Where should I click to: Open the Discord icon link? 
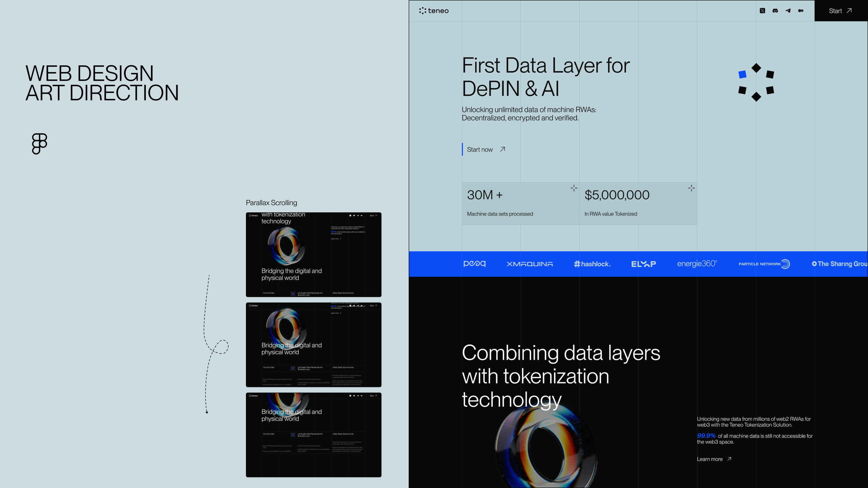coord(775,11)
